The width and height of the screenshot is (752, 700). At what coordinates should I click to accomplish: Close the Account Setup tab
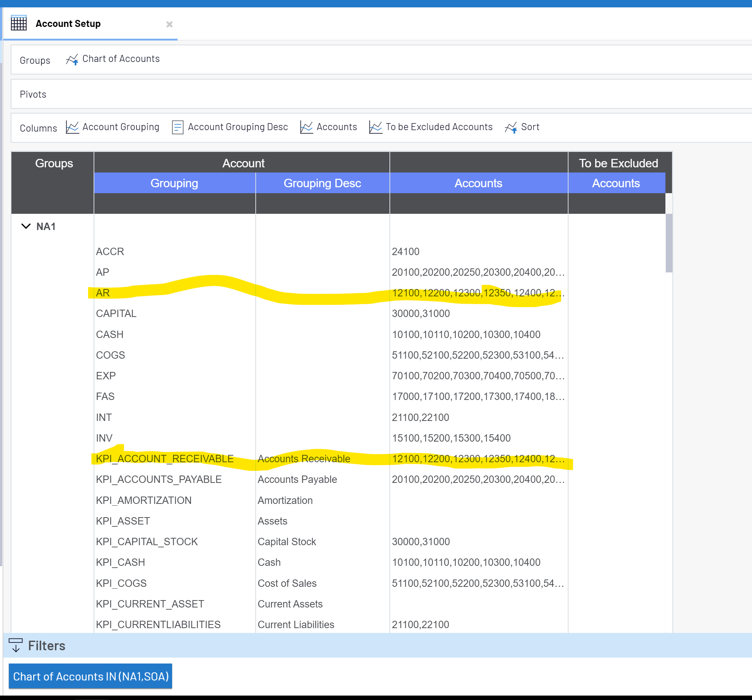[x=169, y=24]
